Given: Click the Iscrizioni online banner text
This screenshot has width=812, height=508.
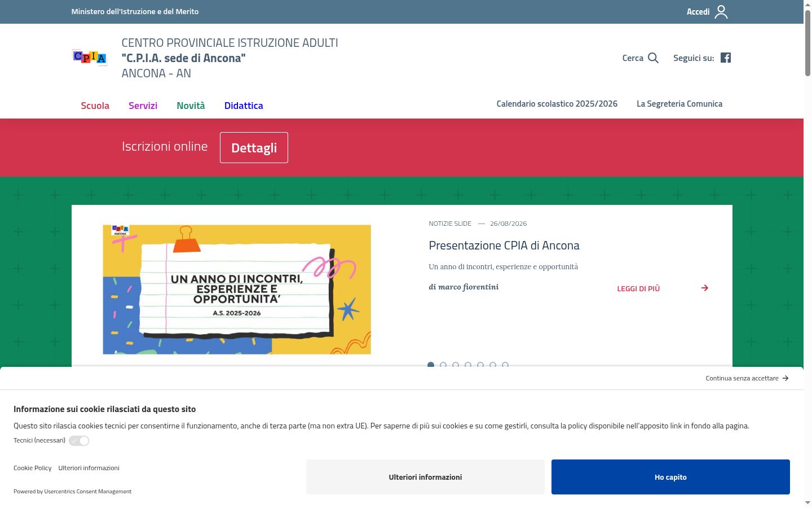Looking at the screenshot, I should (x=165, y=146).
